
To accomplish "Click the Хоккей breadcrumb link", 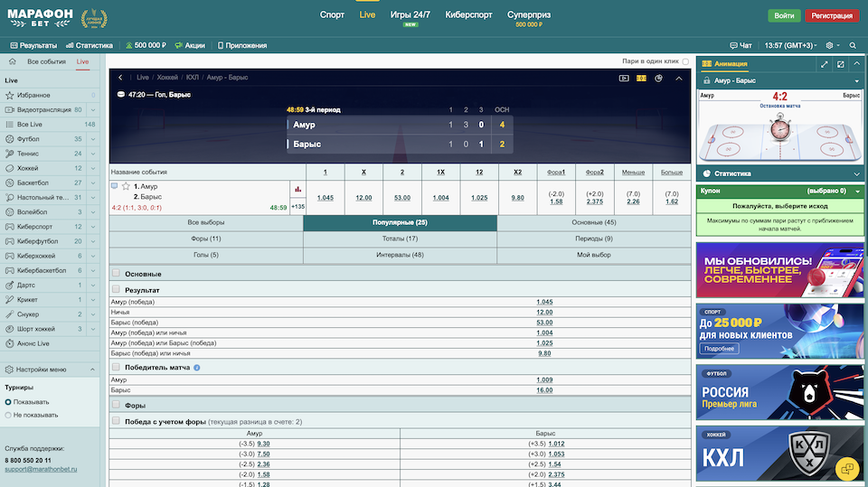I will pyautogui.click(x=167, y=78).
